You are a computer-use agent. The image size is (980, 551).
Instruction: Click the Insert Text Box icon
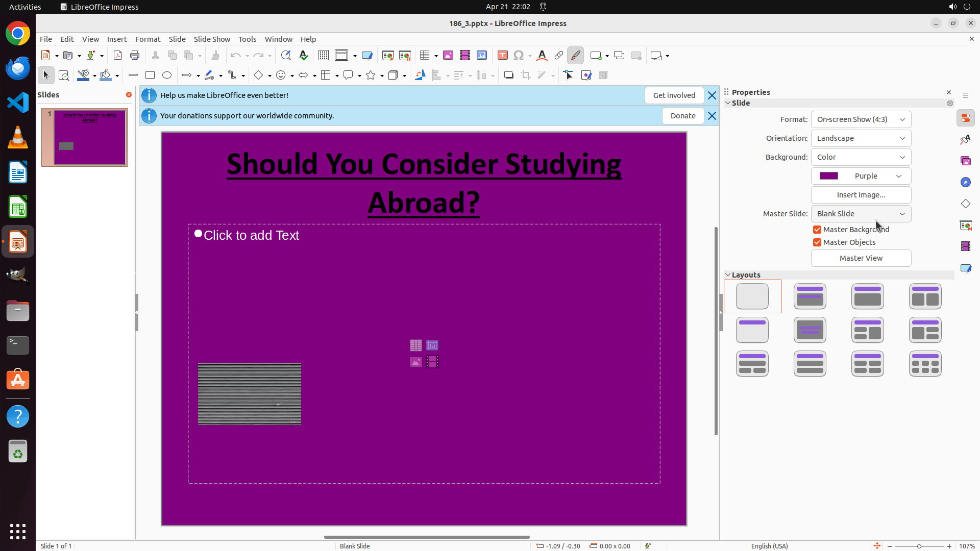point(502,56)
